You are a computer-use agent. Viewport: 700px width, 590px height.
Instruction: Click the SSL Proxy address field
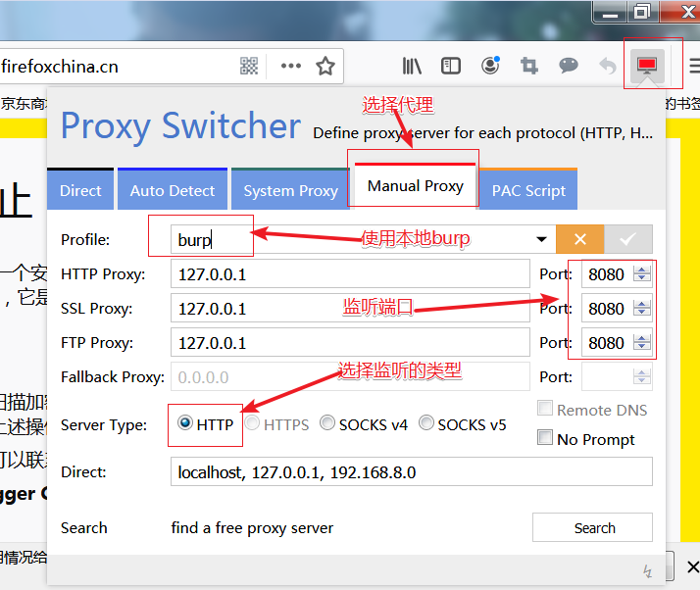pos(350,308)
